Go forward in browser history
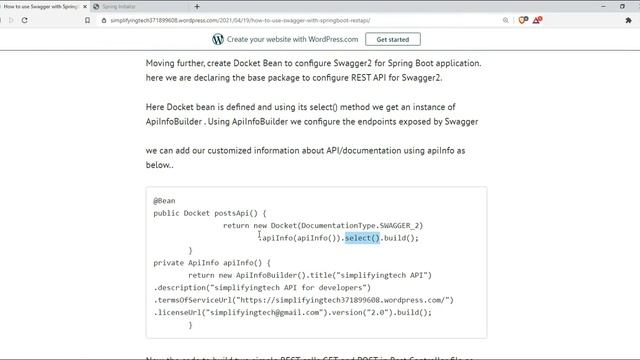The height and width of the screenshot is (360, 640). [x=11, y=20]
